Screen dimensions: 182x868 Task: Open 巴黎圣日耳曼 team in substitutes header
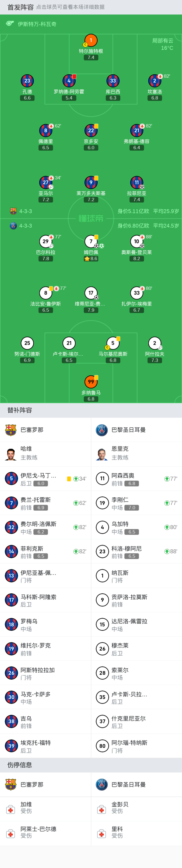(128, 430)
